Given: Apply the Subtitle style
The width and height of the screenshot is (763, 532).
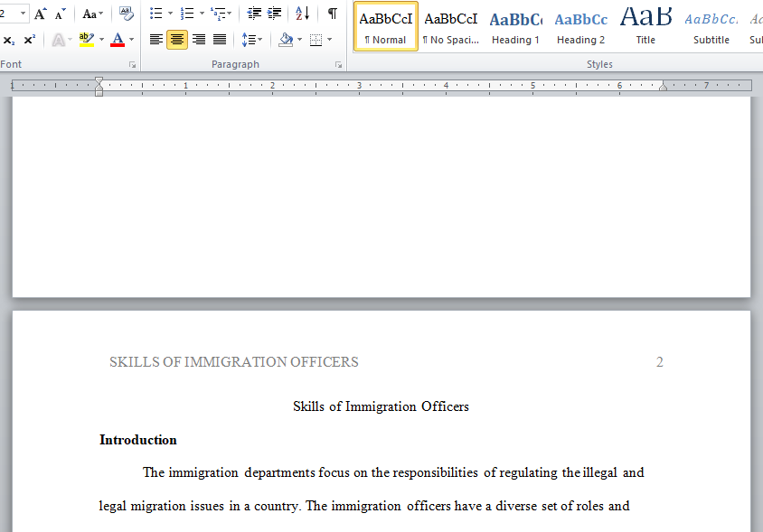Looking at the screenshot, I should click(x=711, y=26).
